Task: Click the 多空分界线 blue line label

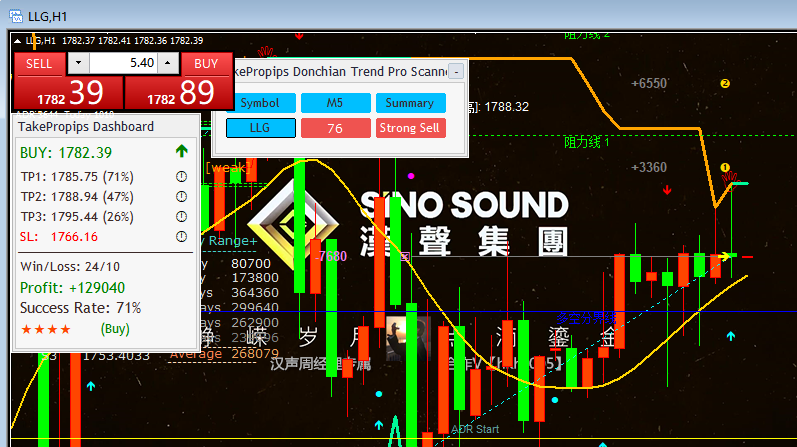Action: (x=586, y=319)
